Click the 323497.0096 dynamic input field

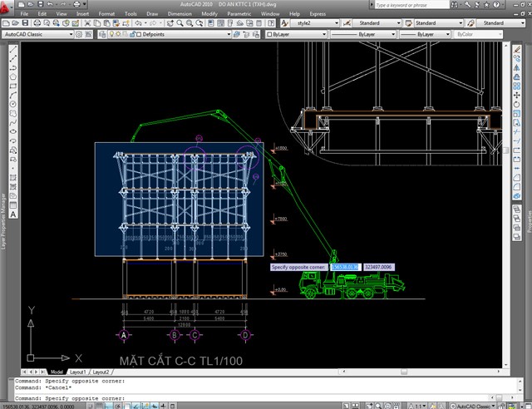378,267
